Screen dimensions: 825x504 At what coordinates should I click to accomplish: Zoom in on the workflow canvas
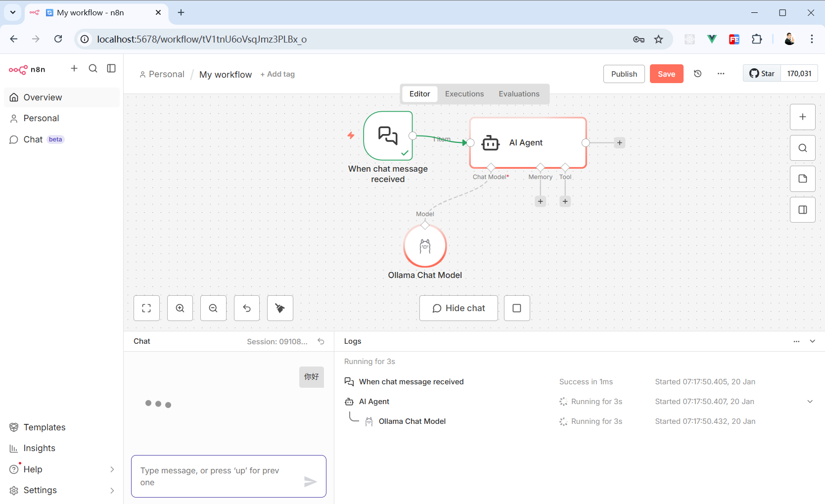point(180,308)
